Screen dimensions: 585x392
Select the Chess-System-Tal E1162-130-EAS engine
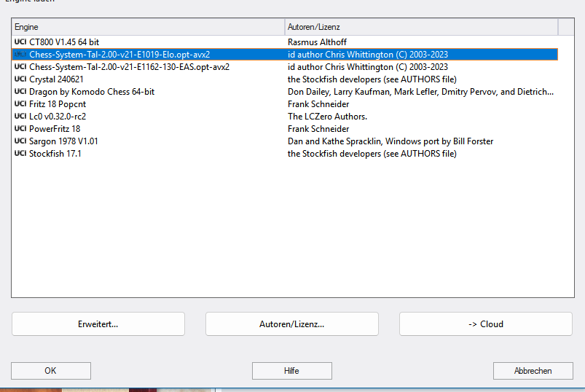[129, 67]
